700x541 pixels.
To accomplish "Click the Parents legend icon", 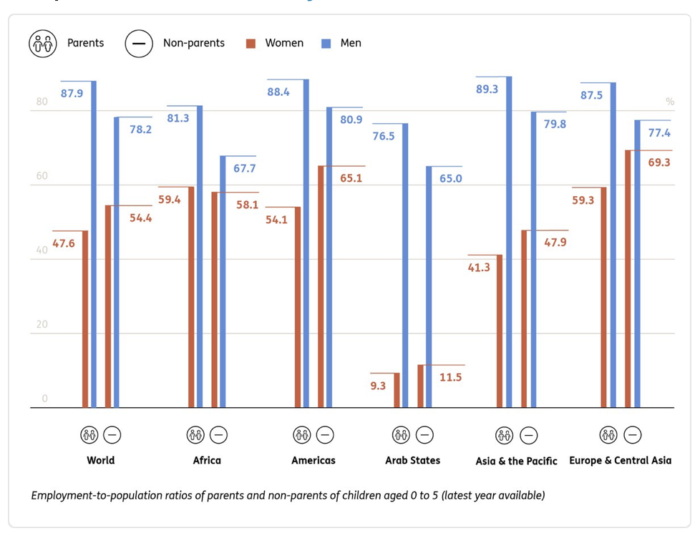I will click(x=42, y=44).
